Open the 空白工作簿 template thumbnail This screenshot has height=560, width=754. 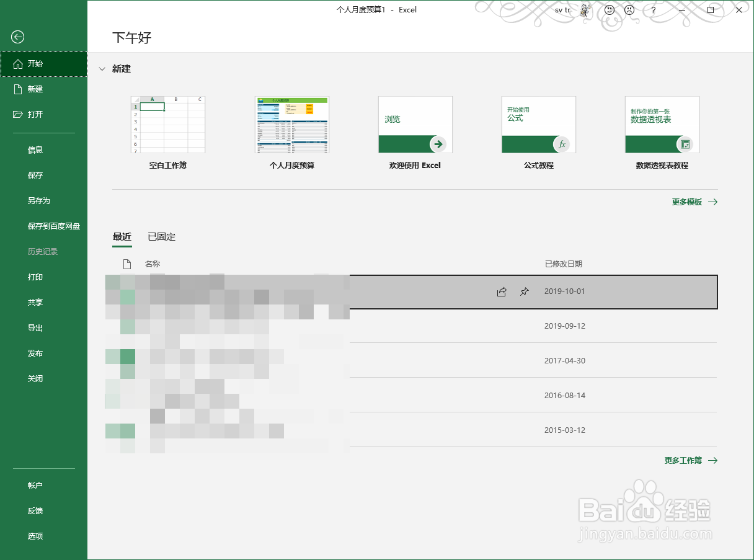pyautogui.click(x=167, y=125)
